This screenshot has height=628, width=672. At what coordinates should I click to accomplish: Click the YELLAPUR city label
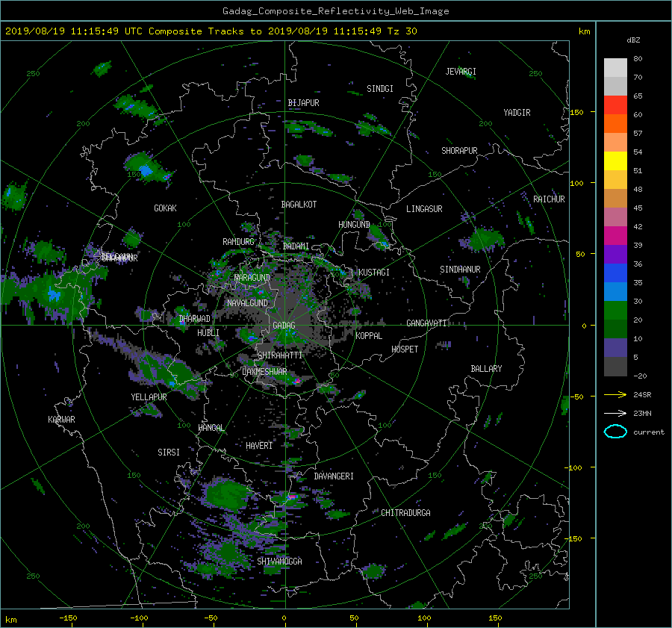pos(149,397)
